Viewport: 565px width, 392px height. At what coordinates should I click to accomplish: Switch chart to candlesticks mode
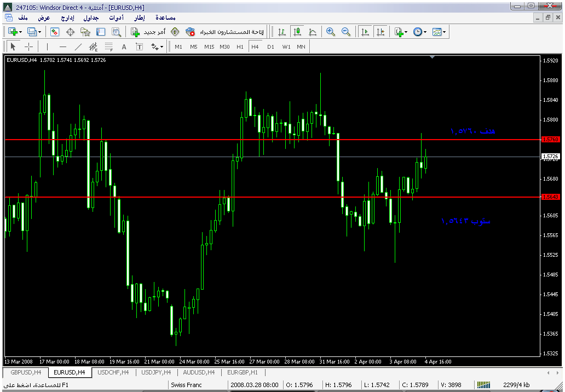(297, 32)
